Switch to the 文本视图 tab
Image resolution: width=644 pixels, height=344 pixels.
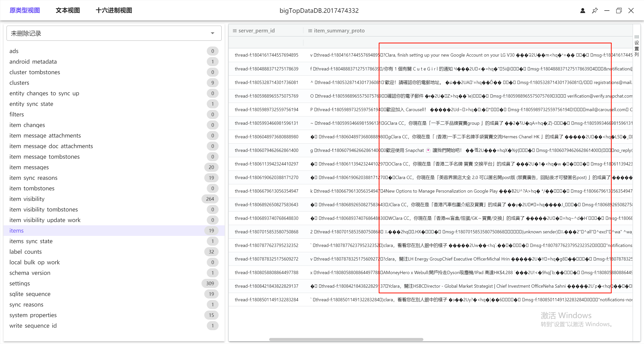[x=68, y=10]
